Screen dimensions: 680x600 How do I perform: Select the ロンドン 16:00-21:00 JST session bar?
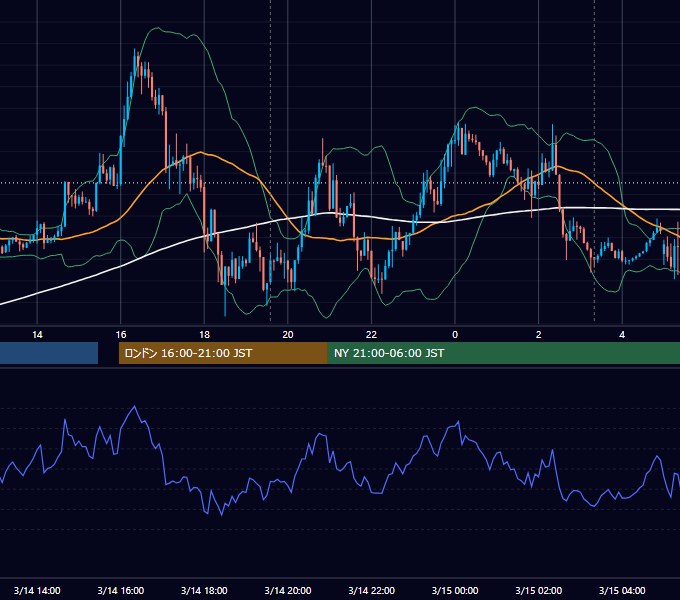[x=223, y=353]
